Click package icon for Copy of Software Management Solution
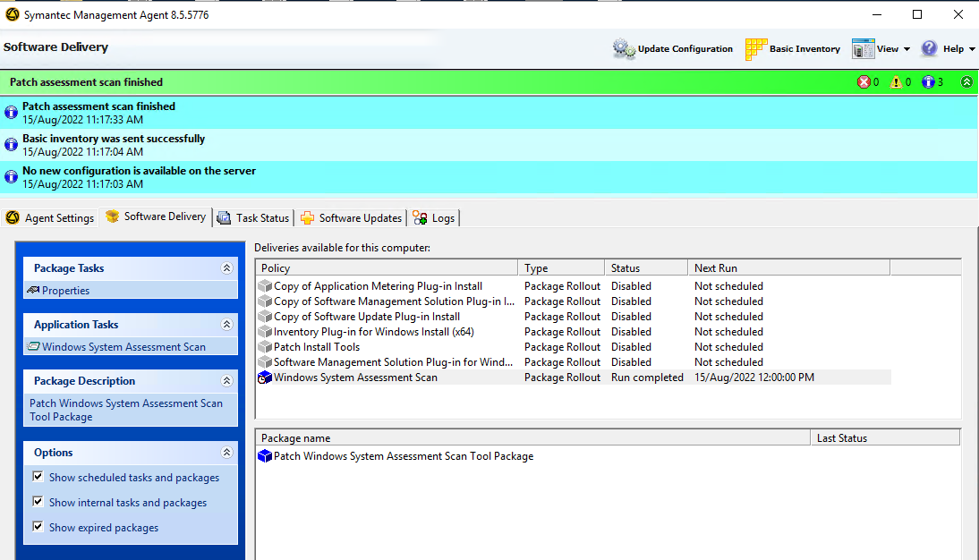 265,301
